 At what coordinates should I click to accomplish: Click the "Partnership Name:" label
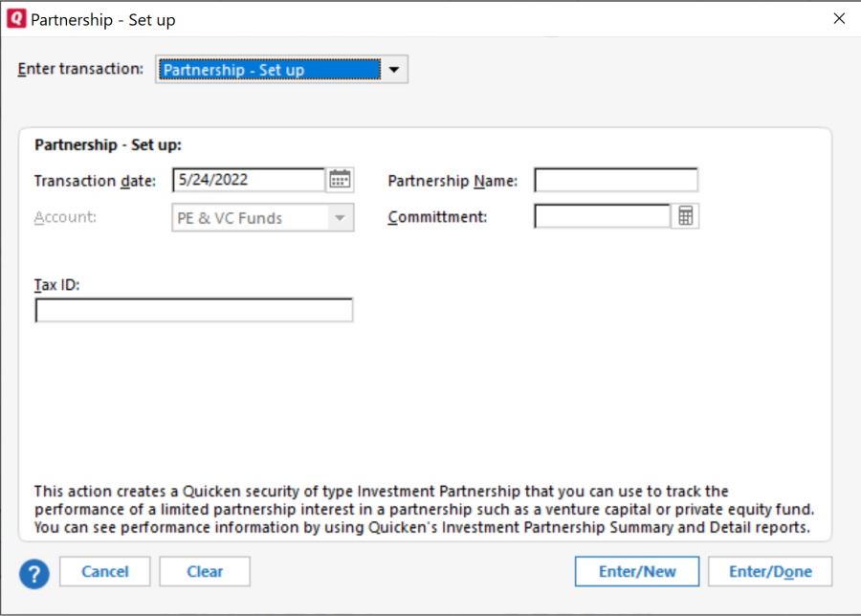(x=453, y=181)
